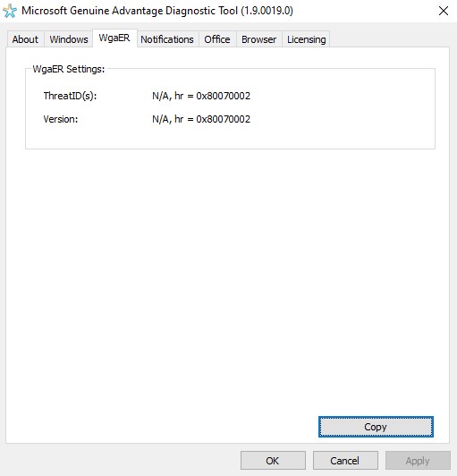The height and width of the screenshot is (476, 457).
Task: Select the WgaER tab
Action: pyautogui.click(x=114, y=38)
